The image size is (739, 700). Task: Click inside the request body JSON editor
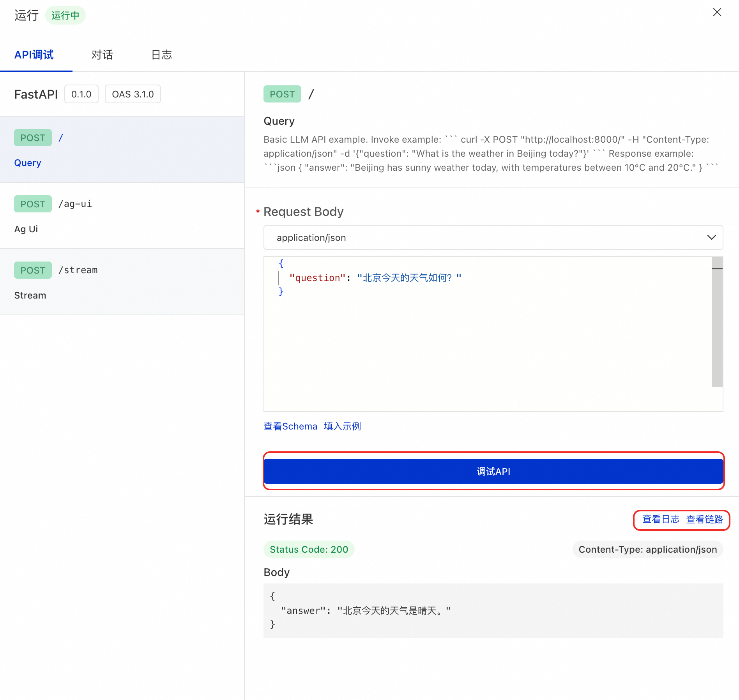point(488,334)
